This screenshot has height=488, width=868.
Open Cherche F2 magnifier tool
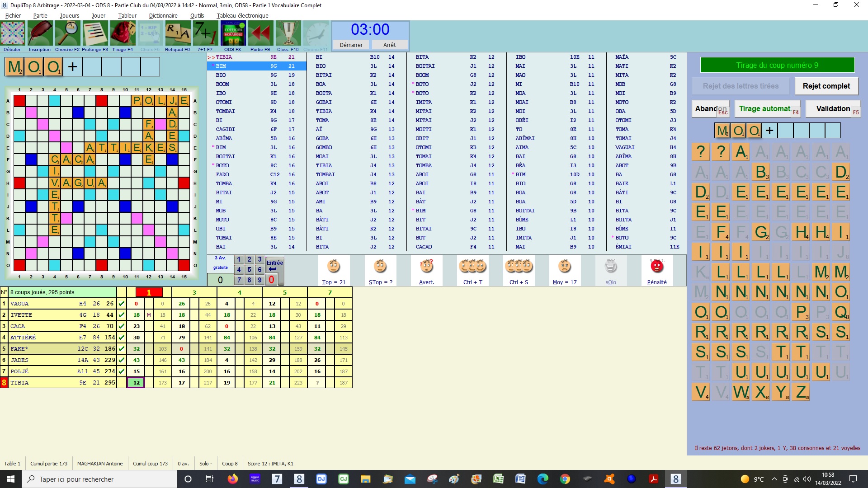click(x=67, y=34)
